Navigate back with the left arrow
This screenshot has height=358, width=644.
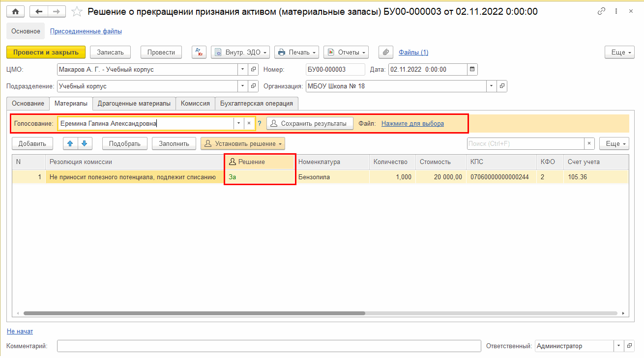tap(39, 11)
